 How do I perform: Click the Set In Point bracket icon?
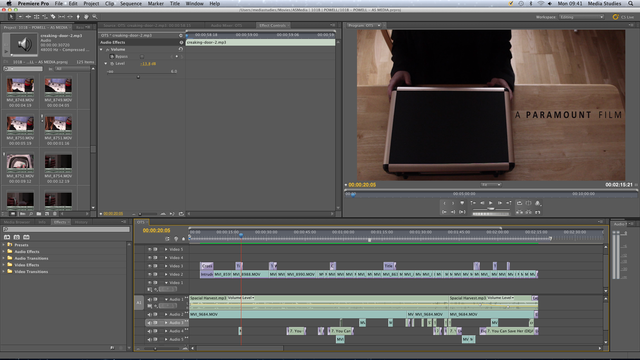coord(444,203)
